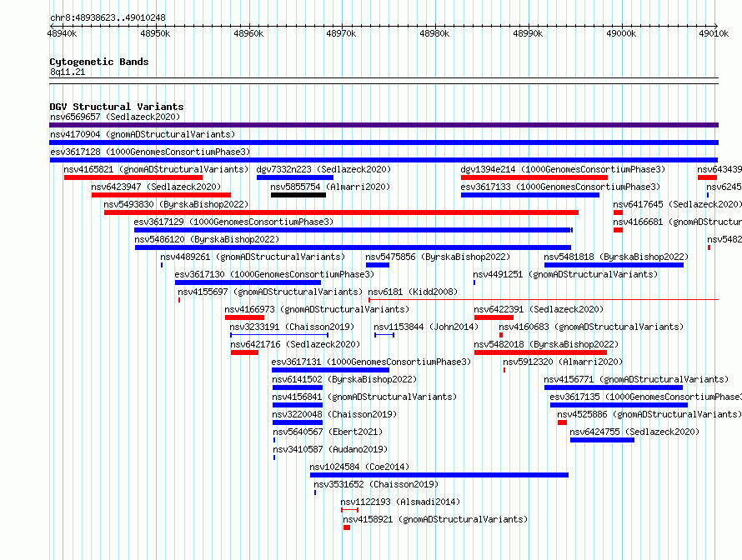
Task: Click nsv5493830 (ByrskaBishop2022) label
Action: coord(176,204)
